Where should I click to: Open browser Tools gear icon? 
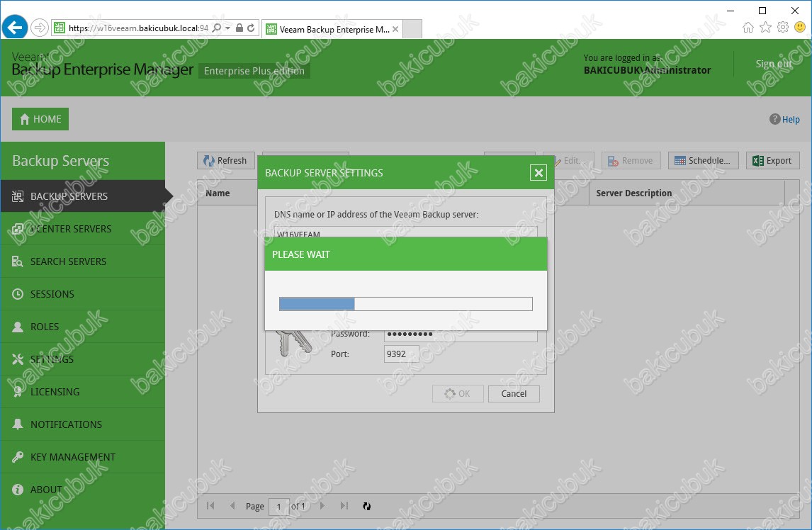coord(783,28)
